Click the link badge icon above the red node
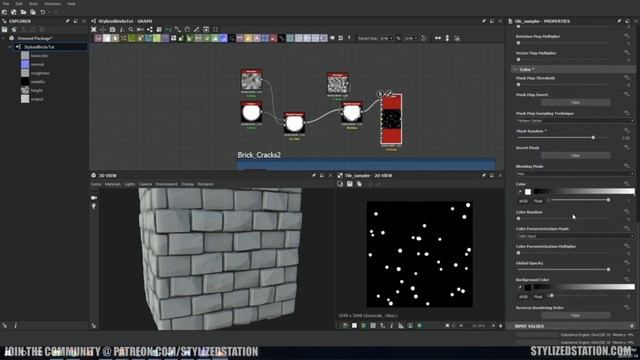 point(389,93)
